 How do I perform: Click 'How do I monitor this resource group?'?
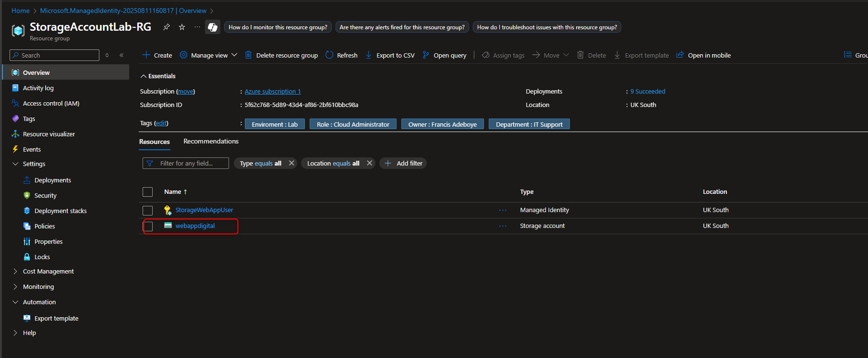pyautogui.click(x=278, y=27)
